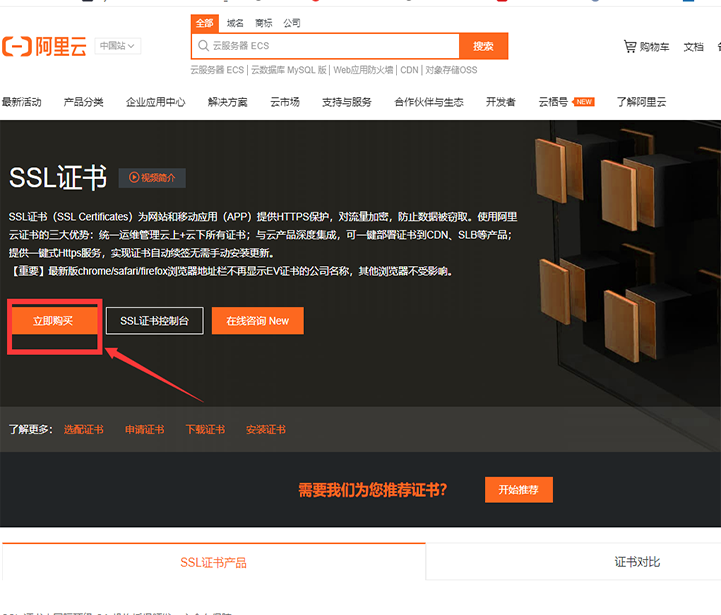Switch to the 证书对比 tab

[636, 562]
